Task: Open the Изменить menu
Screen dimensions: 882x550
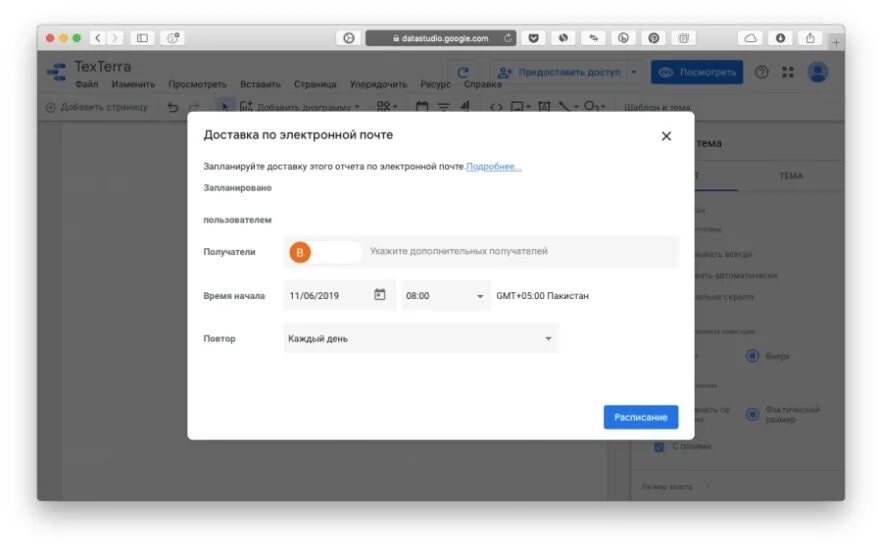Action: tap(133, 84)
